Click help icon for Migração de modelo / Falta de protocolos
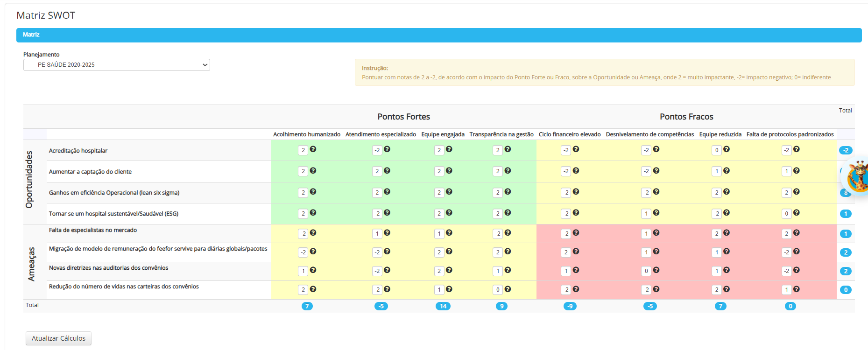The height and width of the screenshot is (350, 868). point(796,252)
